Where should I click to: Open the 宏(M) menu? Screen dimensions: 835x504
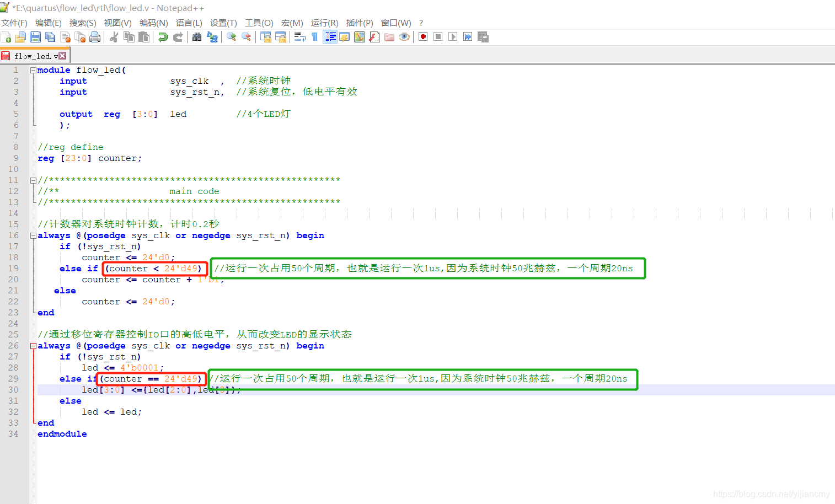point(292,23)
